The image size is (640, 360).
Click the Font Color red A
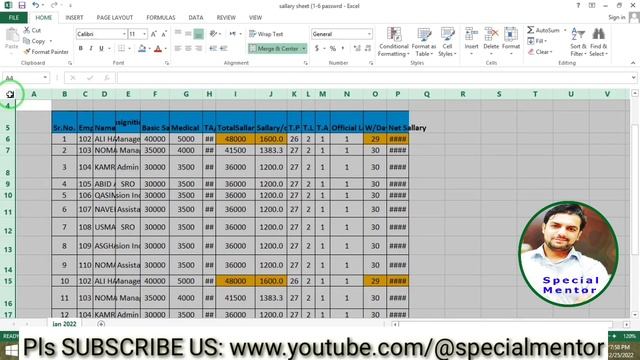coord(158,49)
